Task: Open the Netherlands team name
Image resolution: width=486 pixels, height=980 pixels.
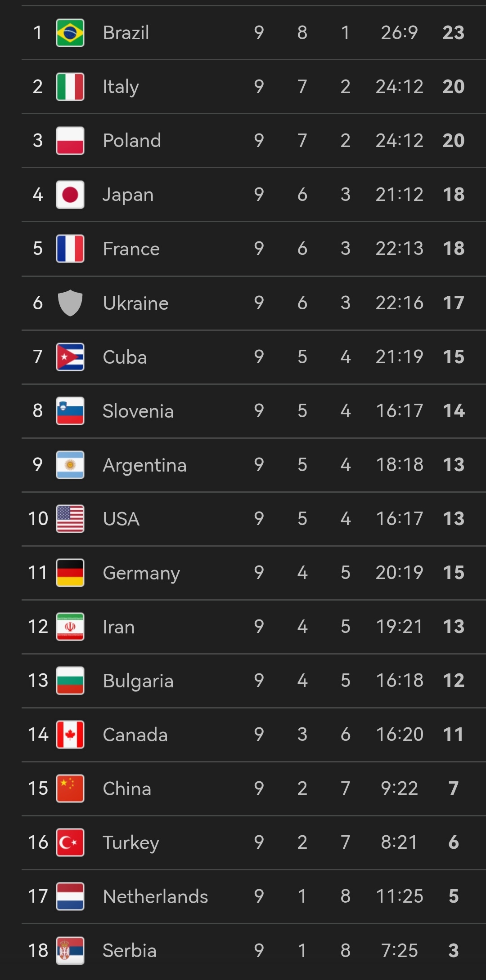Action: pos(155,896)
